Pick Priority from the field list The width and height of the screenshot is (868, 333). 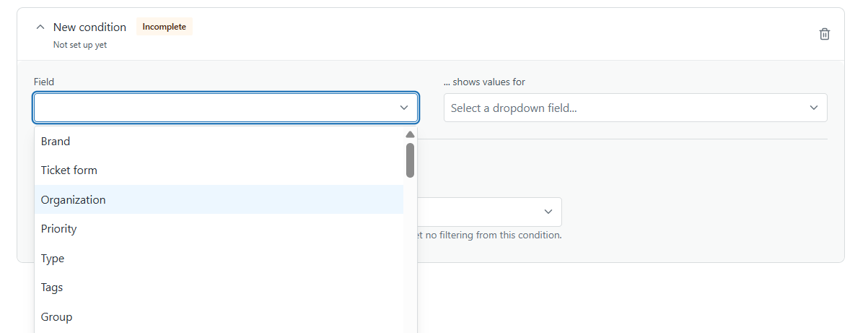[219, 229]
